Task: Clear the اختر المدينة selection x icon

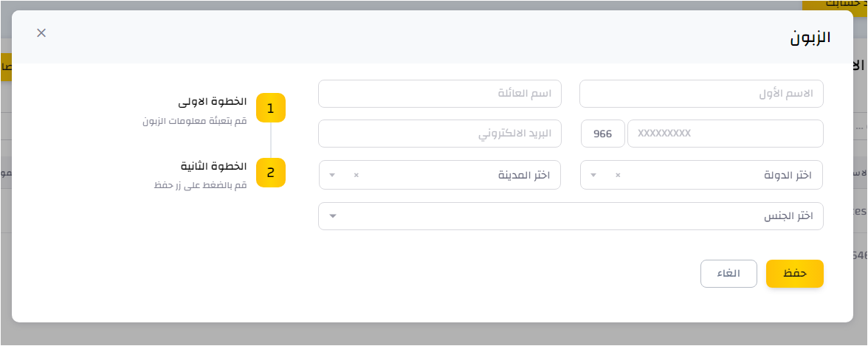Action: [x=356, y=175]
